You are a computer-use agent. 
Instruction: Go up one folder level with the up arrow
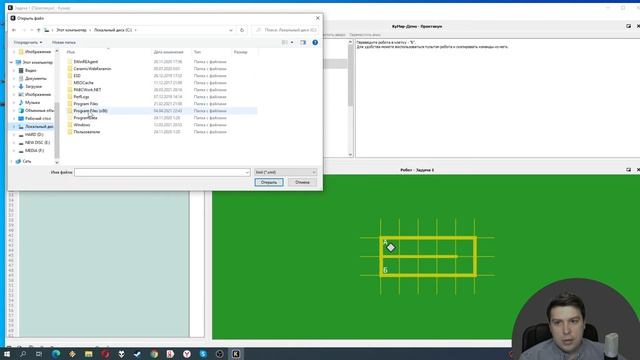[39, 30]
